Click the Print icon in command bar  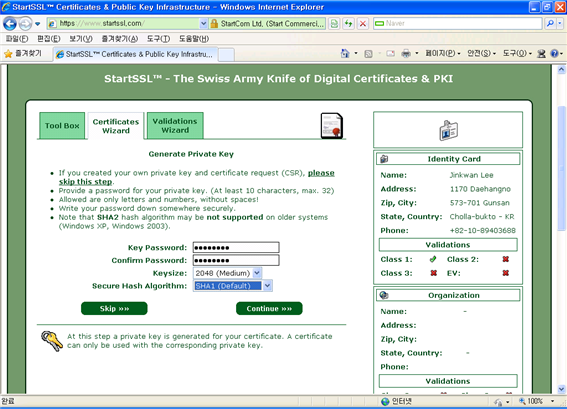(406, 54)
